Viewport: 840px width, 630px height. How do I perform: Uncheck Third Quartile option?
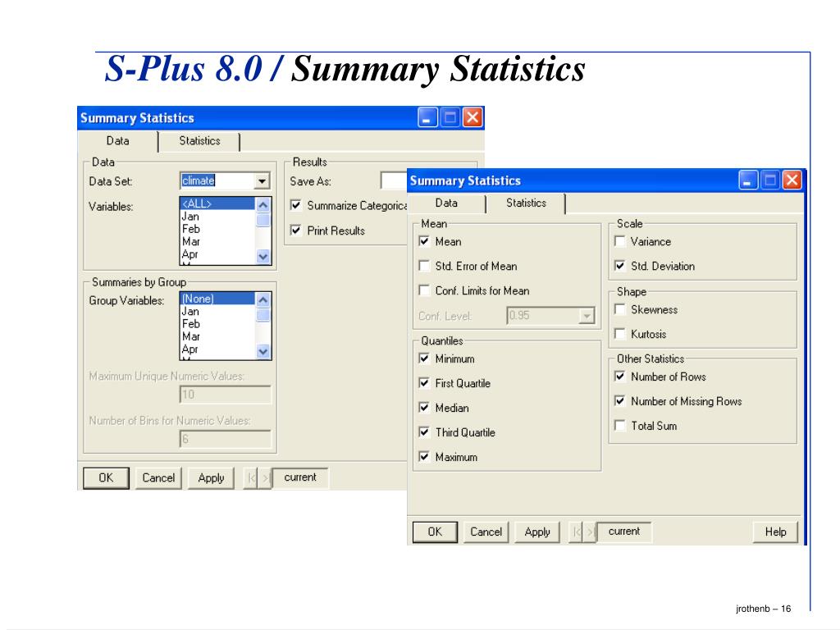[x=424, y=431]
